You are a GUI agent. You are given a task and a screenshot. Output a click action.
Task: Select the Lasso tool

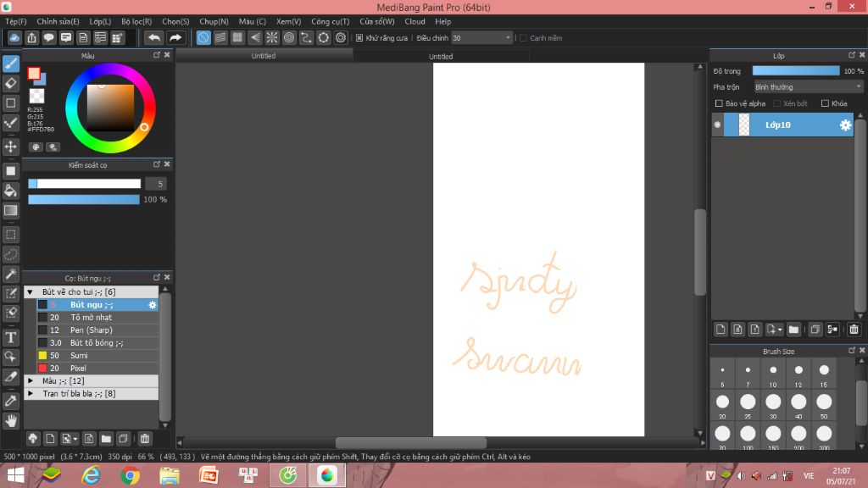(10, 254)
